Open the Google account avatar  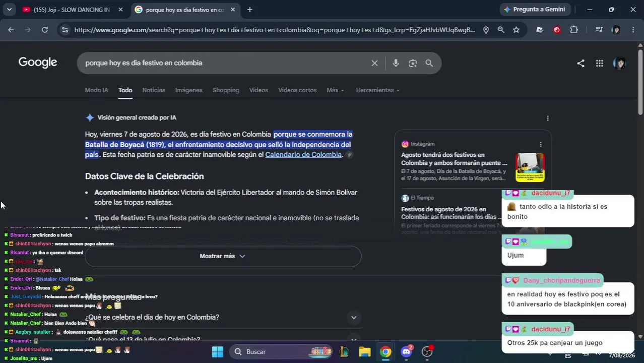tap(619, 63)
